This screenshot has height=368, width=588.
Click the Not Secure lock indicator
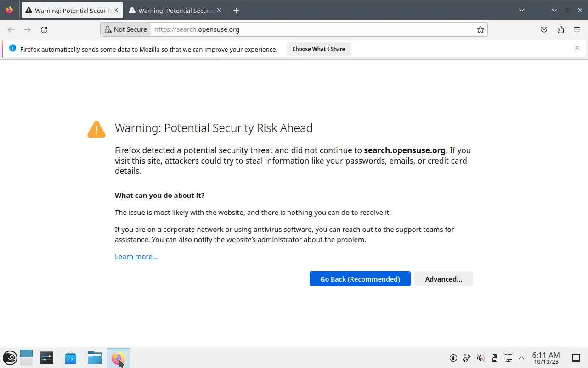pyautogui.click(x=126, y=29)
